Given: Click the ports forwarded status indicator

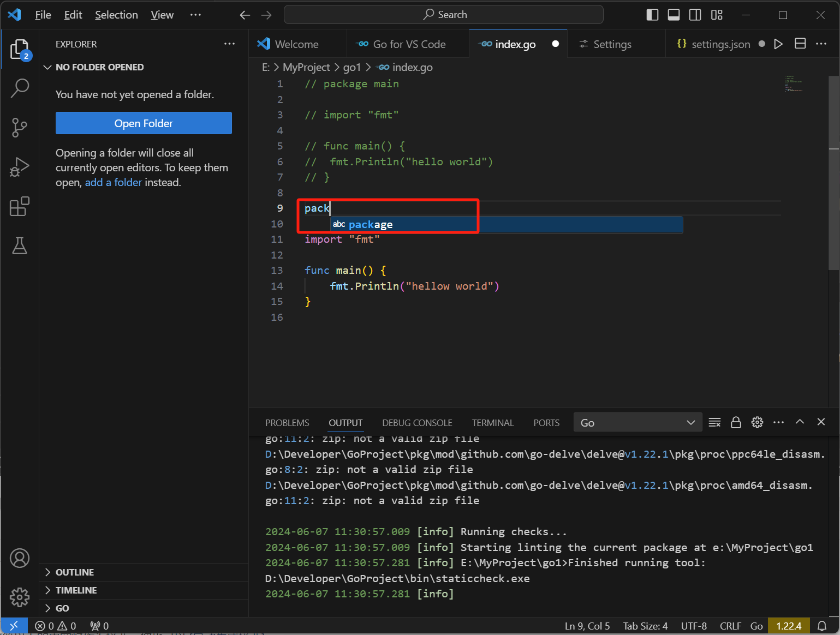Looking at the screenshot, I should [x=99, y=626].
